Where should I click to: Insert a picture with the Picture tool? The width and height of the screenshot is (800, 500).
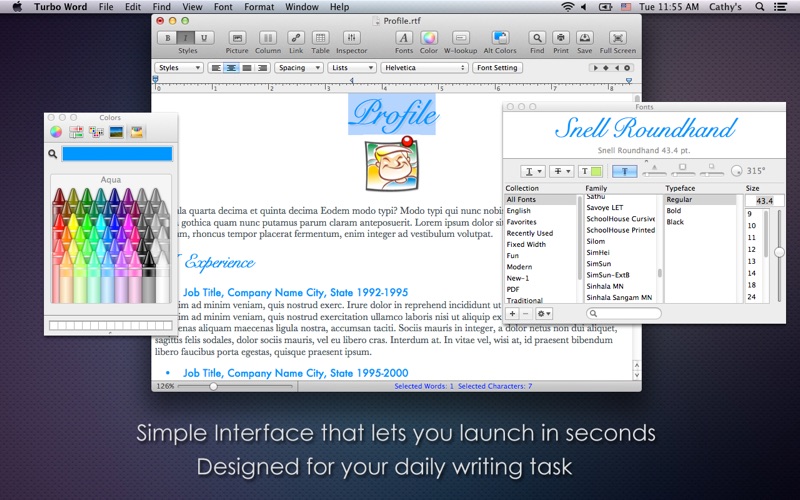tap(237, 38)
